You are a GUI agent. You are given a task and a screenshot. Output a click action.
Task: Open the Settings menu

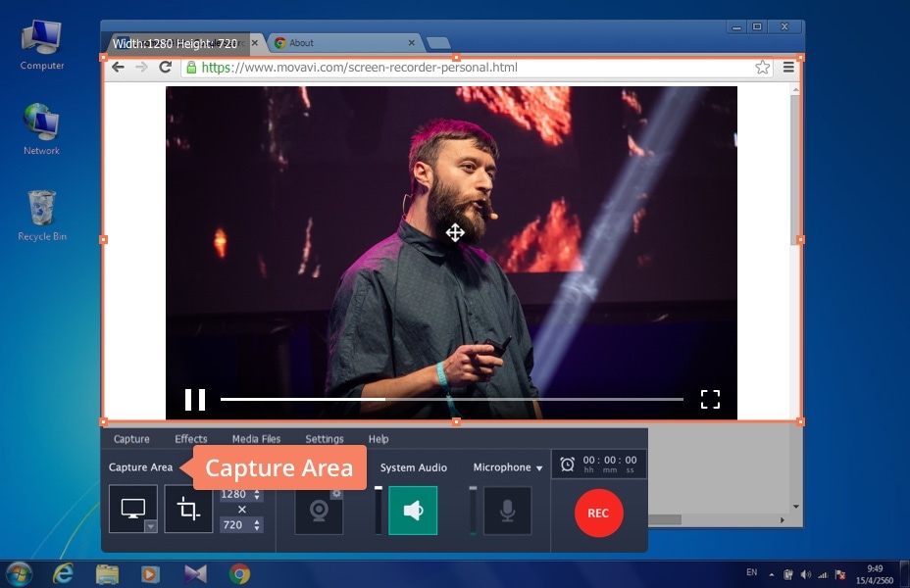point(325,439)
